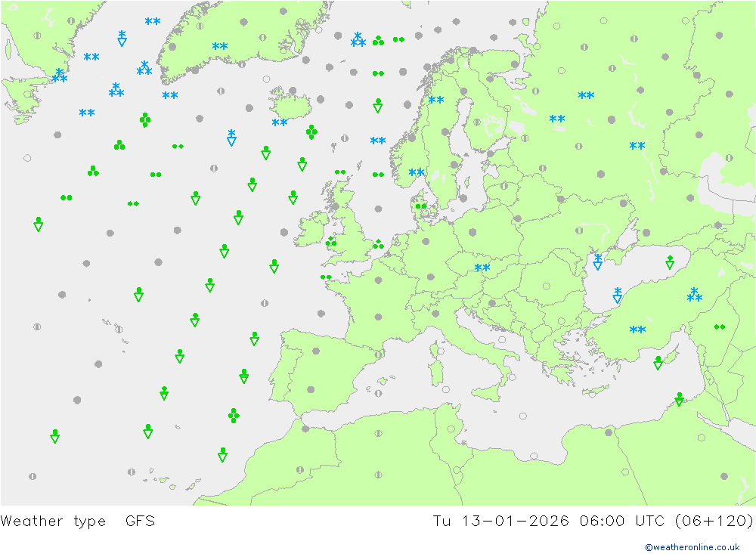
Task: Select the gray cloud dot over Iceland
Action: click(293, 91)
